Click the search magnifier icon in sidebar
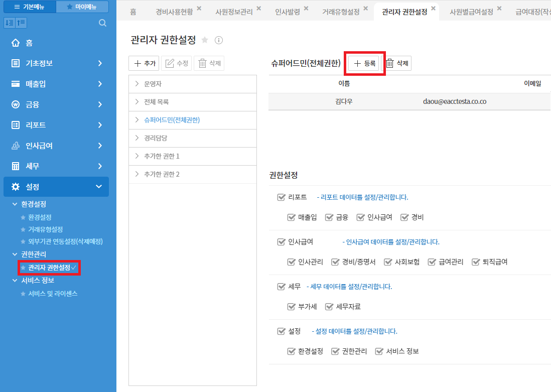Image resolution: width=551 pixels, height=392 pixels. point(102,23)
